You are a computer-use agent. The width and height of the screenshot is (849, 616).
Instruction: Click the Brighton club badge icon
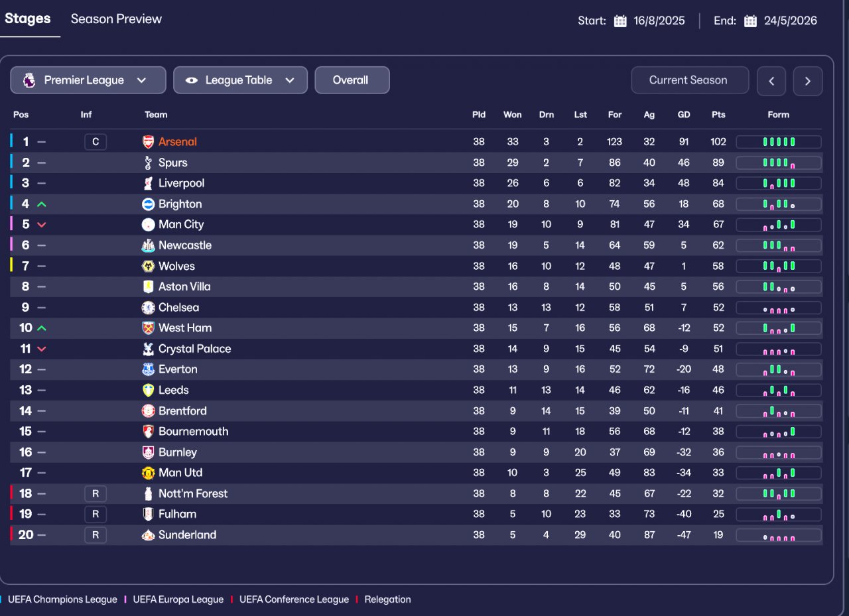pyautogui.click(x=149, y=204)
